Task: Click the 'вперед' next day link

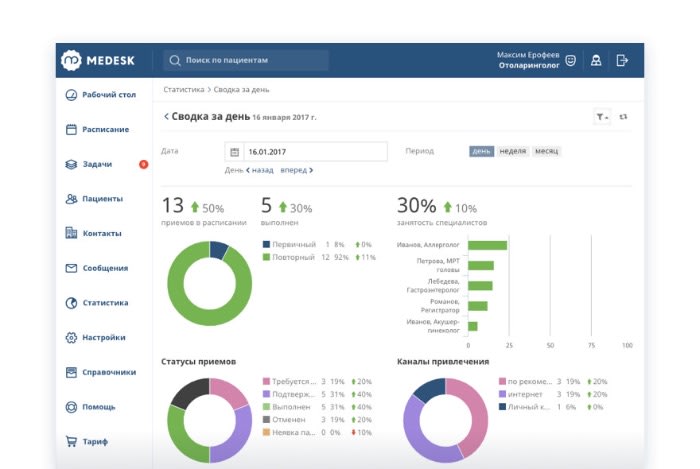Action: coord(296,170)
